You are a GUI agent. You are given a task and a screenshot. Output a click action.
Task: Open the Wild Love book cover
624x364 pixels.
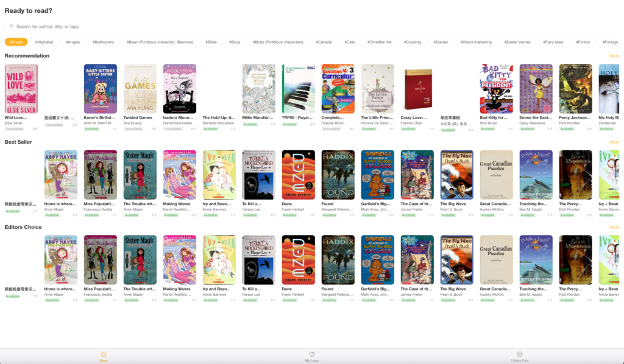coord(21,89)
